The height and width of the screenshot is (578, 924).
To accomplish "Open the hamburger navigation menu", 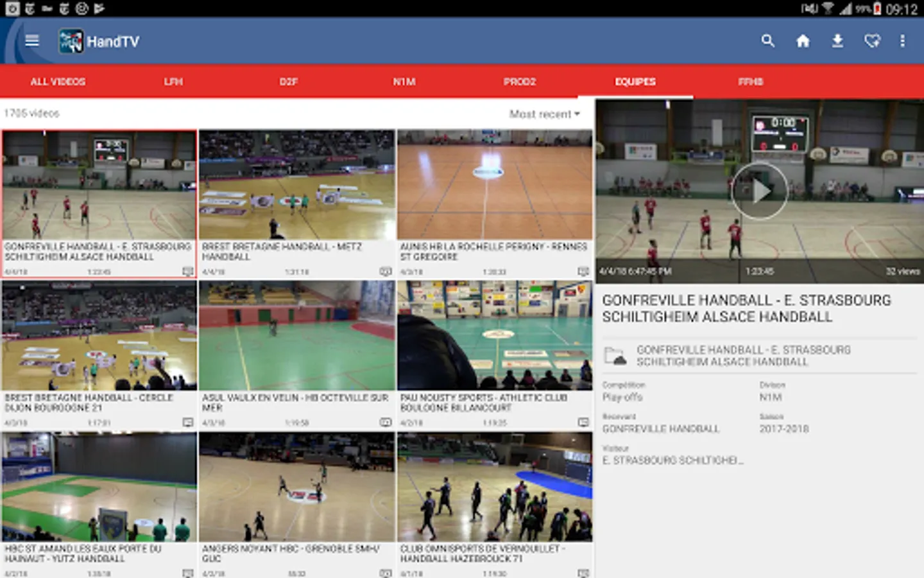I will point(32,41).
